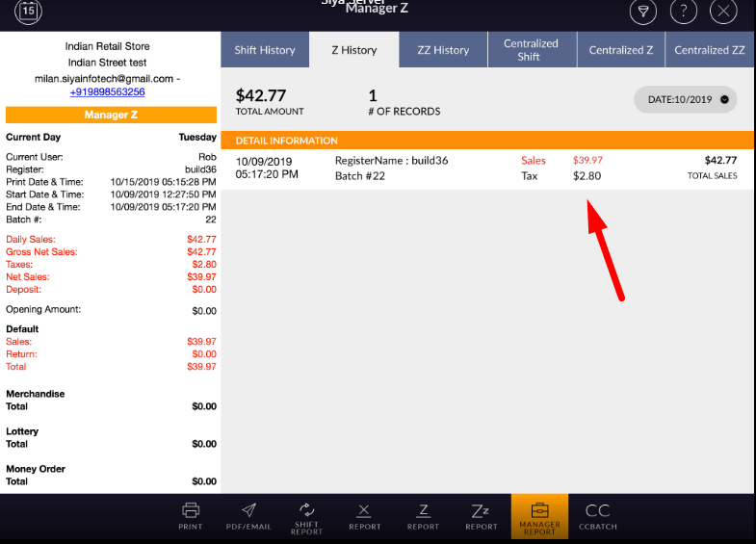Viewport: 756px width, 544px height.
Task: Select the Z History tab
Action: 353,50
